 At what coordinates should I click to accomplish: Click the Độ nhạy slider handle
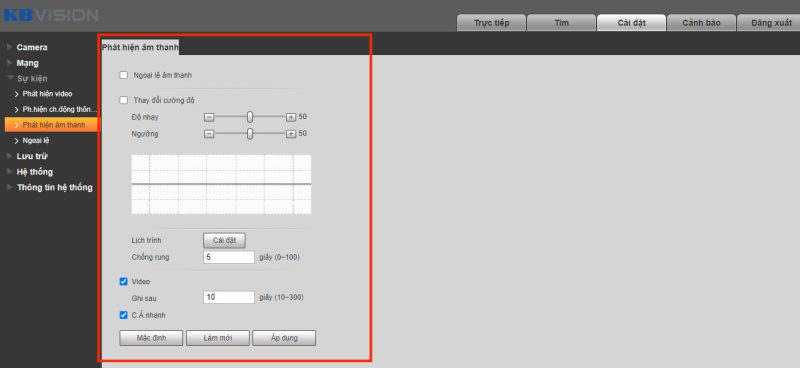[250, 117]
